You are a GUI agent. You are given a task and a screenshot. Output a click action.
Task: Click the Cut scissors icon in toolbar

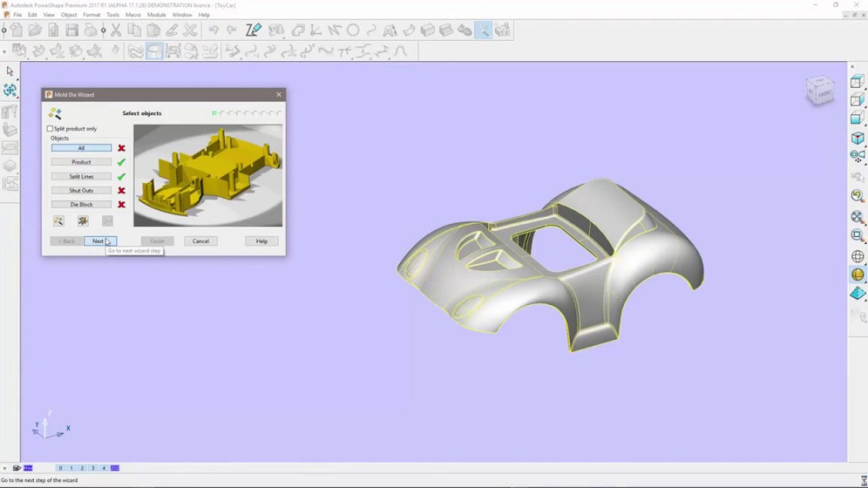tap(115, 30)
